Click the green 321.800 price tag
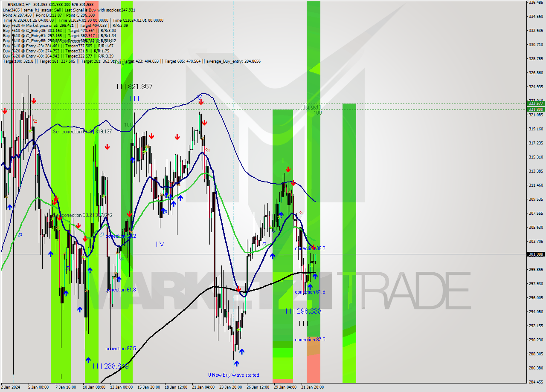This screenshot has width=546, height=392. [x=536, y=109]
